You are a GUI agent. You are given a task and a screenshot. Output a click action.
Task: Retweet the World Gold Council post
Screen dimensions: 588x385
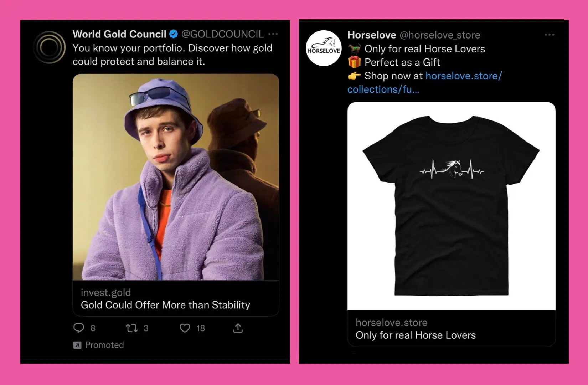click(132, 328)
